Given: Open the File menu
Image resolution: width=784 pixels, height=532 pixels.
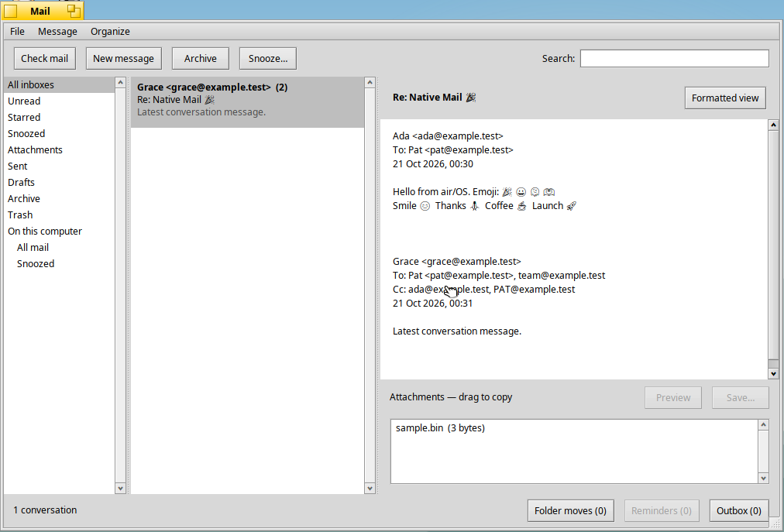Looking at the screenshot, I should pyautogui.click(x=17, y=32).
